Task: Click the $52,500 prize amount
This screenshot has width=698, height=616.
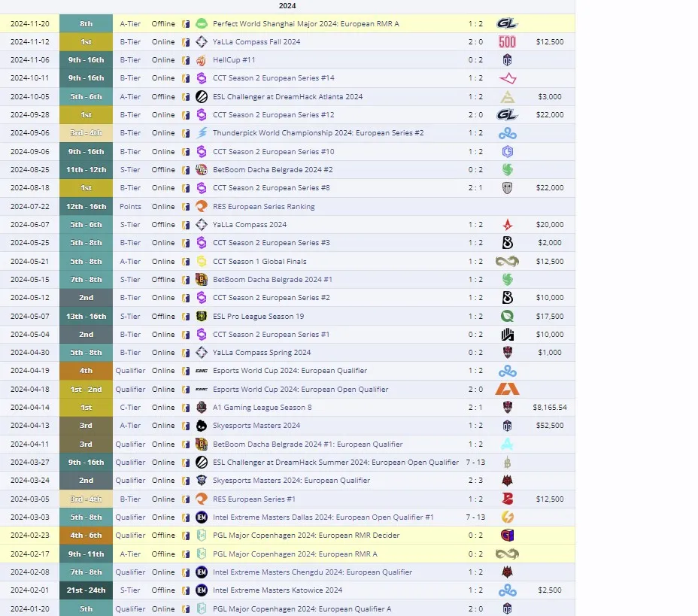Action: pyautogui.click(x=550, y=426)
